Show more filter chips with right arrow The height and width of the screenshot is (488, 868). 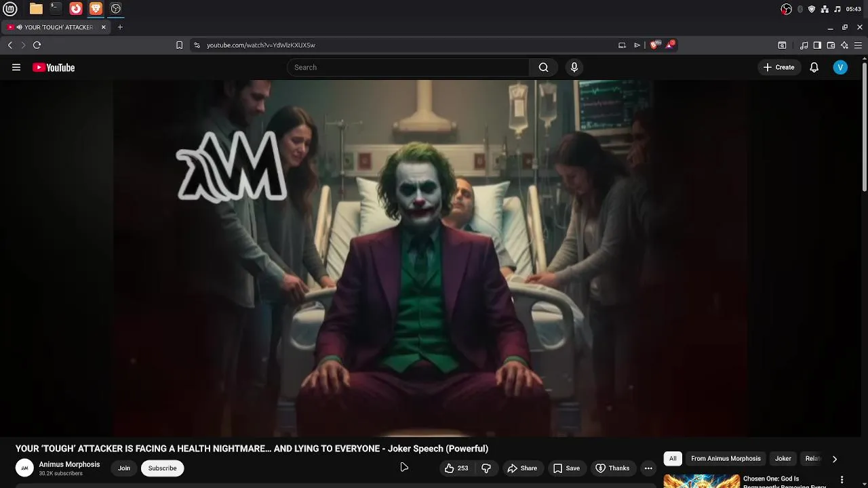pyautogui.click(x=835, y=459)
